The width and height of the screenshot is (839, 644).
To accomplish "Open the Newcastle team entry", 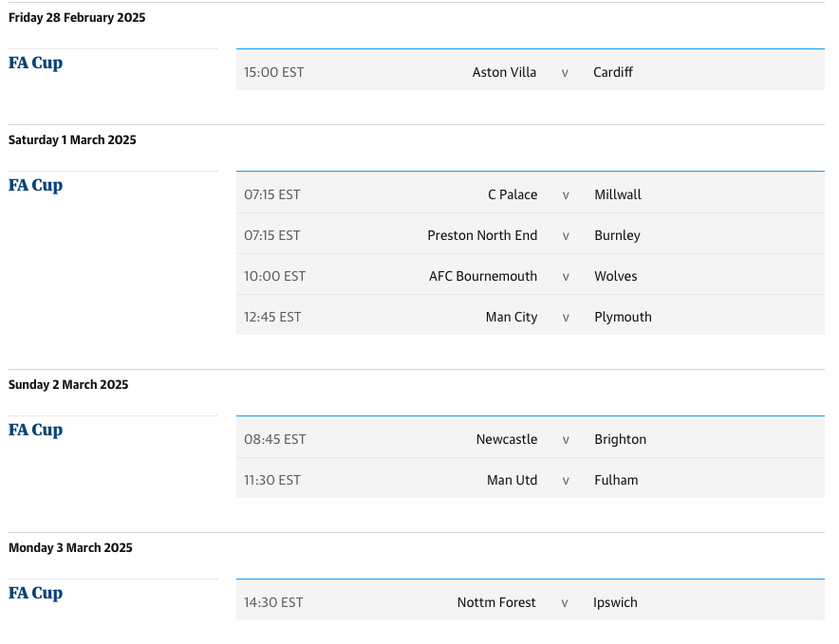I will (506, 439).
